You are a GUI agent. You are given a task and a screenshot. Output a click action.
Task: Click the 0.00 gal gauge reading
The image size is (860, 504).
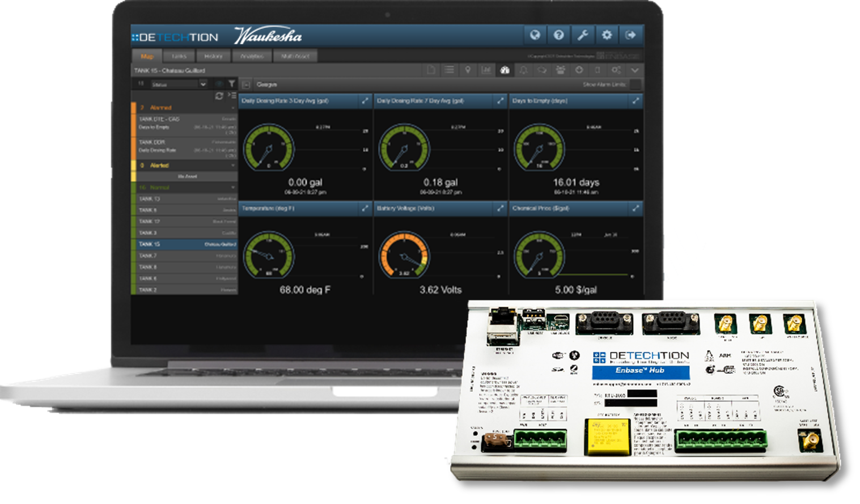click(x=305, y=183)
